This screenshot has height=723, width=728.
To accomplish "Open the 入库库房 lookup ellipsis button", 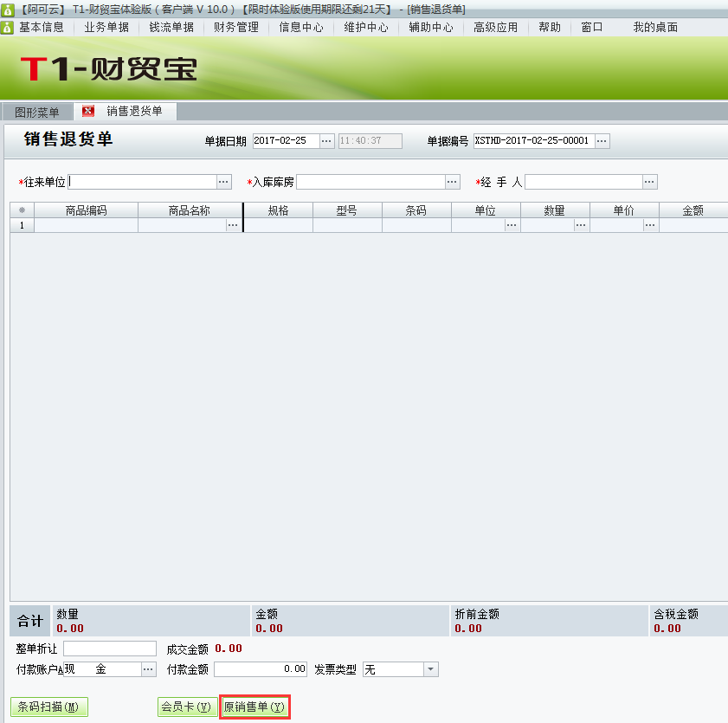I will [452, 182].
